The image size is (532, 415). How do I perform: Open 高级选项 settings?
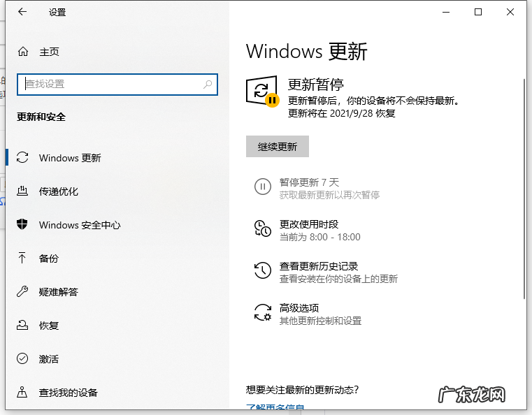tap(299, 308)
